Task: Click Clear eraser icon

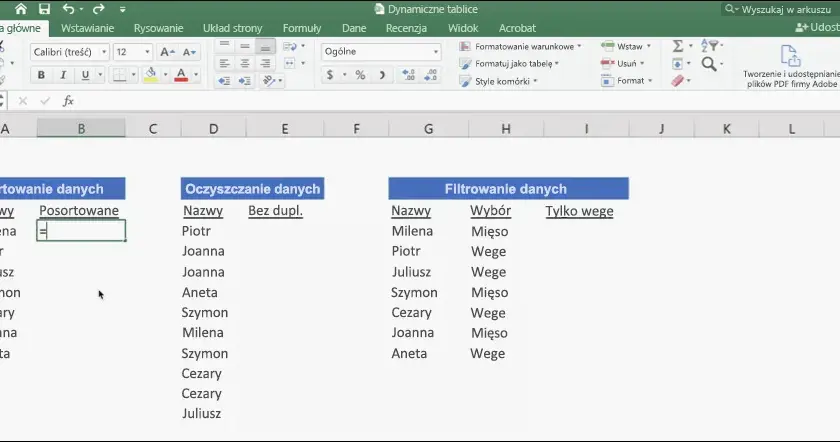Action: point(677,81)
